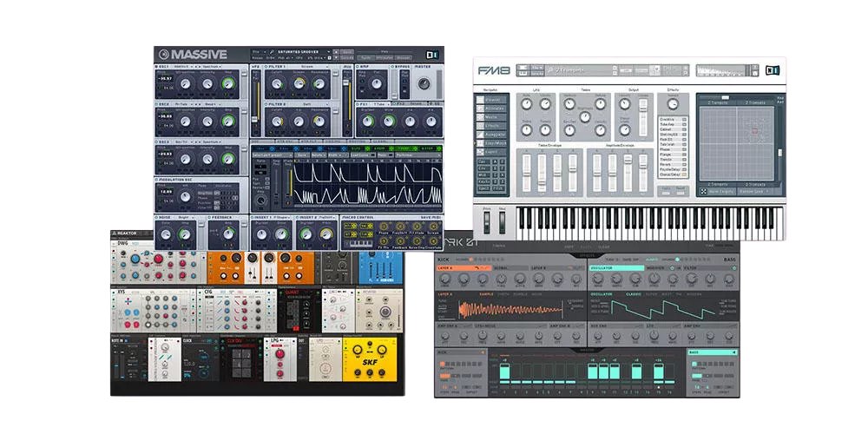Click the OSC2 Amp knob in Massive
868x434 pixels.
(x=227, y=122)
